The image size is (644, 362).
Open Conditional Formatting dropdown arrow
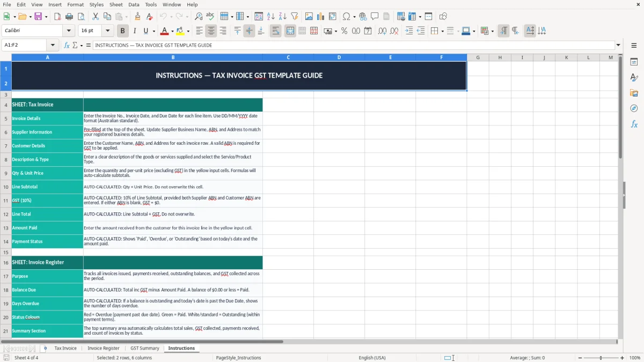pyautogui.click(x=492, y=31)
